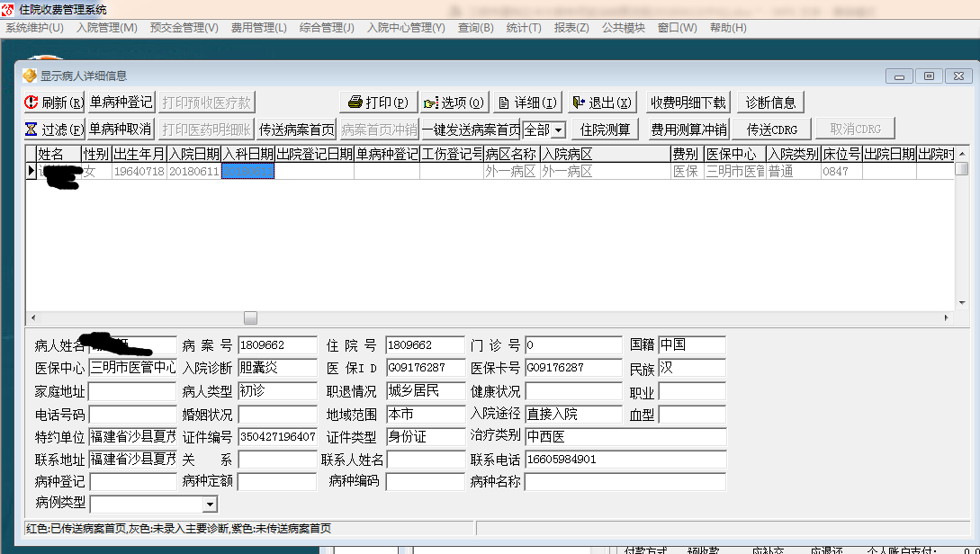Viewport: 980px width, 554px height.
Task: Click the 床位号 column header
Action: point(841,155)
